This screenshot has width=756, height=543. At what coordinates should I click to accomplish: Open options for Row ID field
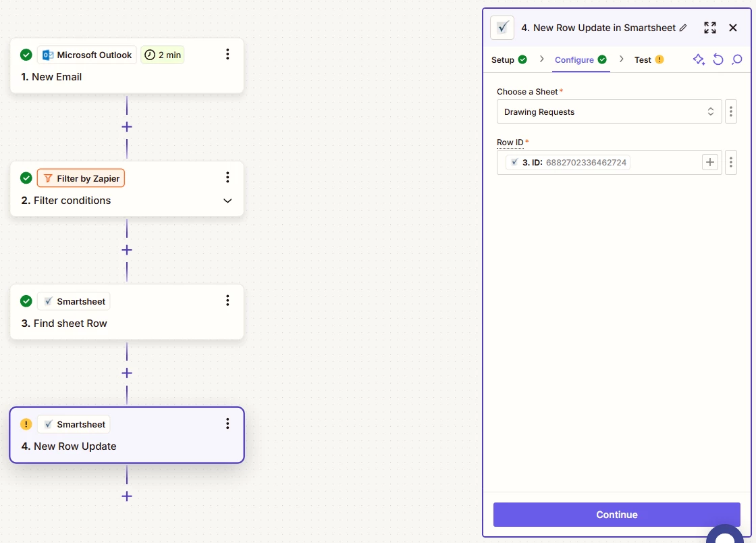click(731, 163)
